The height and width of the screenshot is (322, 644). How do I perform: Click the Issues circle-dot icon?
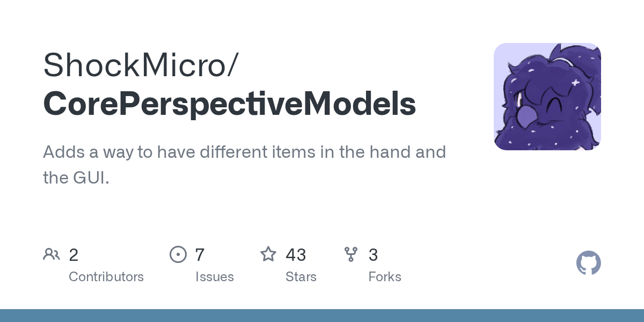(x=178, y=254)
